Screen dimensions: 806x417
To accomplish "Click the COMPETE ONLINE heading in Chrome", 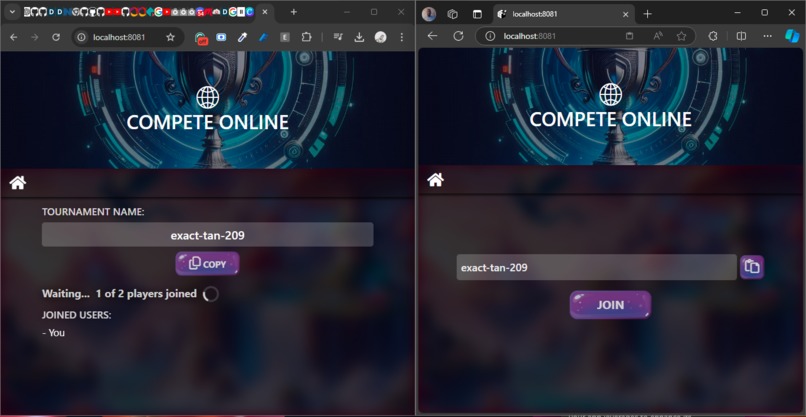I will 208,122.
